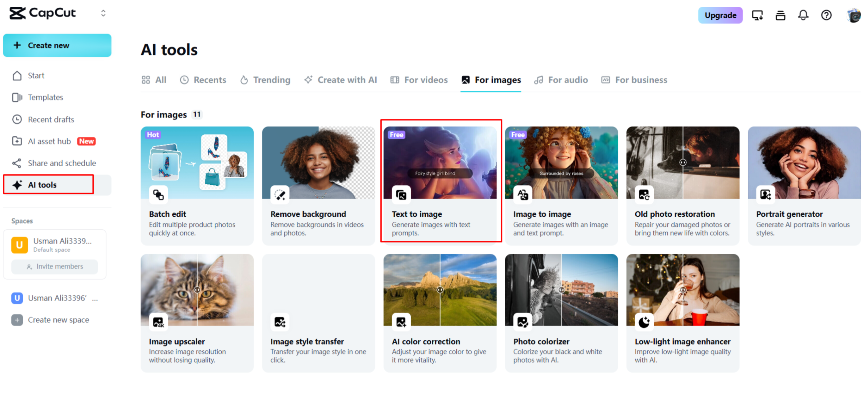This screenshot has width=868, height=394.
Task: Open the Help question mark icon
Action: click(x=826, y=15)
